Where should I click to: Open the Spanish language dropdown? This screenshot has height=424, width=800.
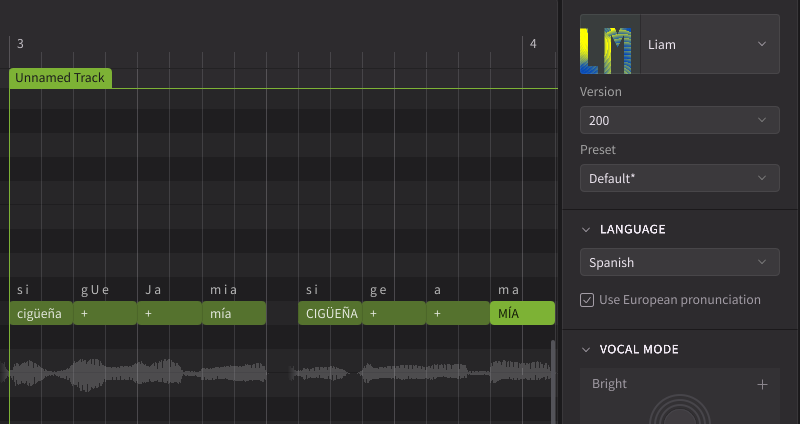pyautogui.click(x=680, y=262)
